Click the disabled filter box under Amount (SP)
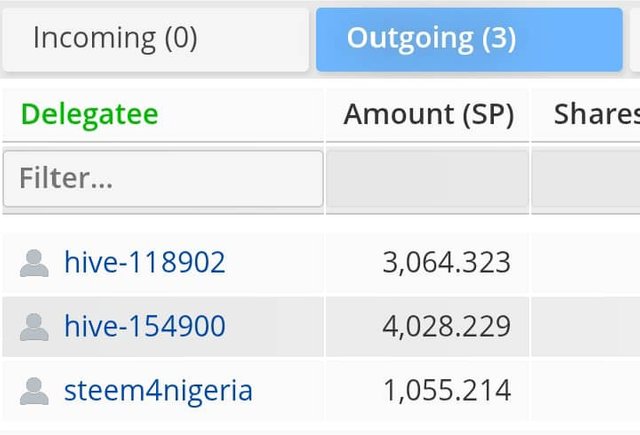This screenshot has height=435, width=640. pyautogui.click(x=427, y=179)
